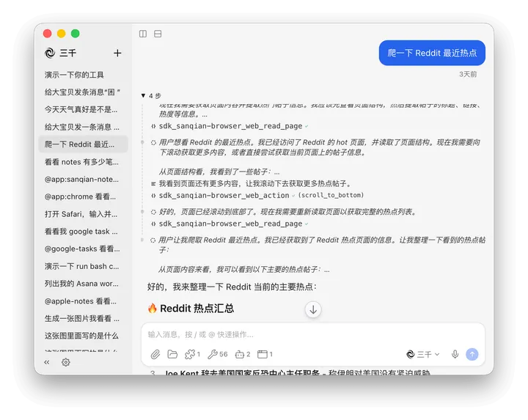The height and width of the screenshot is (420, 528).
Task: Open the chat '演示一下 run bash c...'
Action: click(x=83, y=266)
